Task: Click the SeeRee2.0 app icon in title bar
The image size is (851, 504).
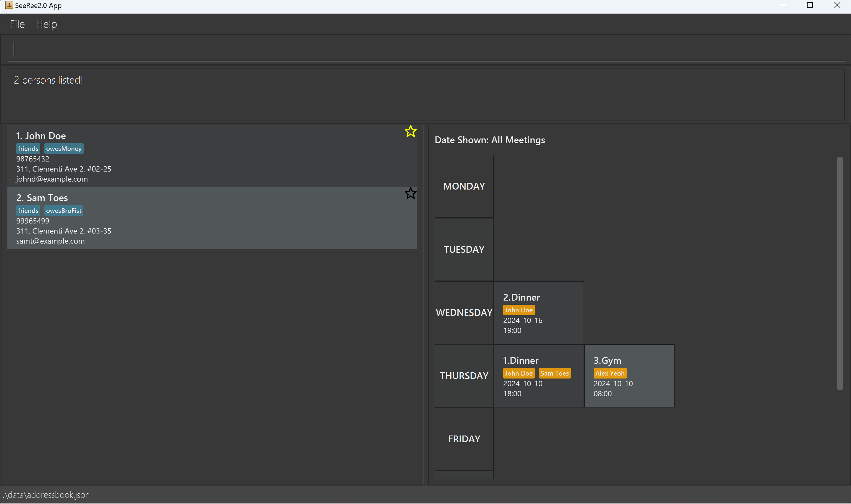Action: point(9,5)
